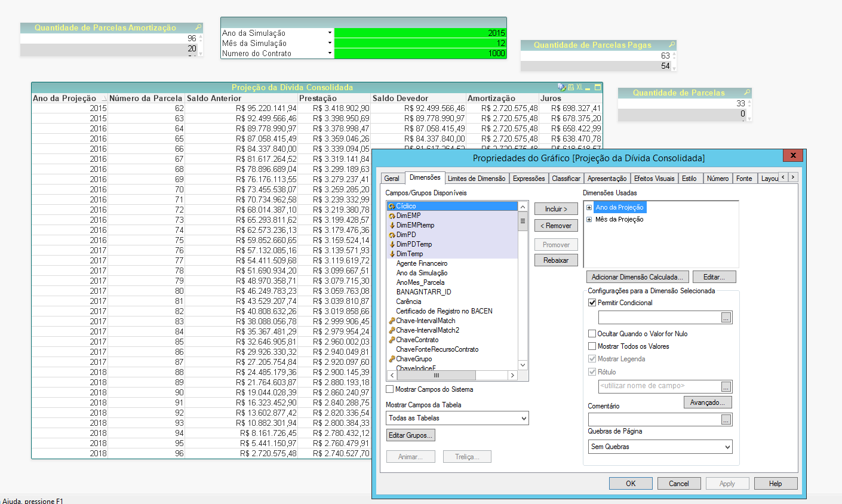This screenshot has width=842, height=504.
Task: Click the < Remover button
Action: pos(556,226)
